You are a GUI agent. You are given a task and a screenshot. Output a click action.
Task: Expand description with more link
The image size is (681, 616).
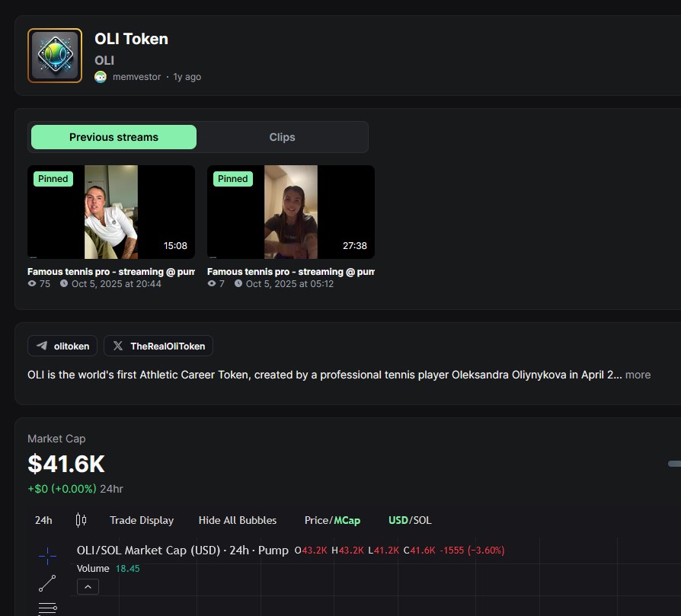pyautogui.click(x=638, y=375)
